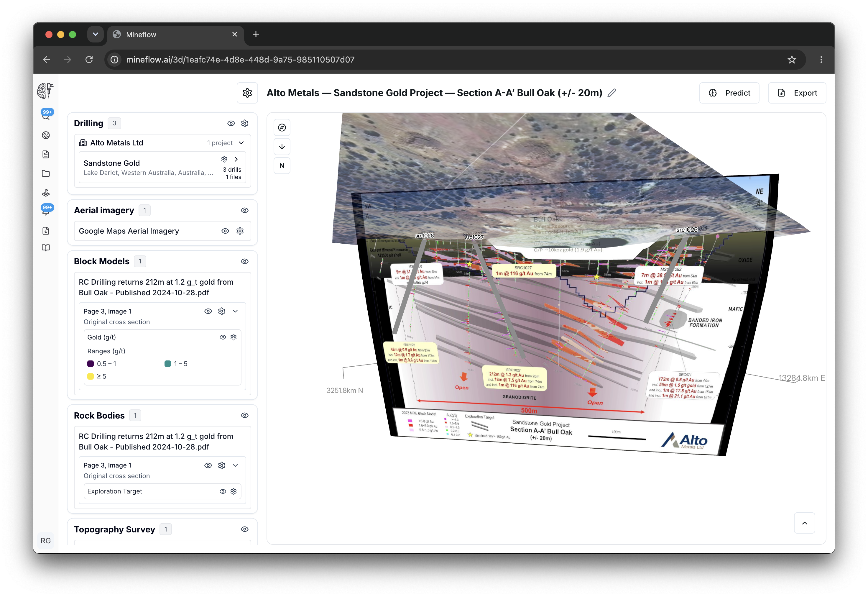Click the Exploration Target label
The width and height of the screenshot is (868, 597).
[x=114, y=491]
